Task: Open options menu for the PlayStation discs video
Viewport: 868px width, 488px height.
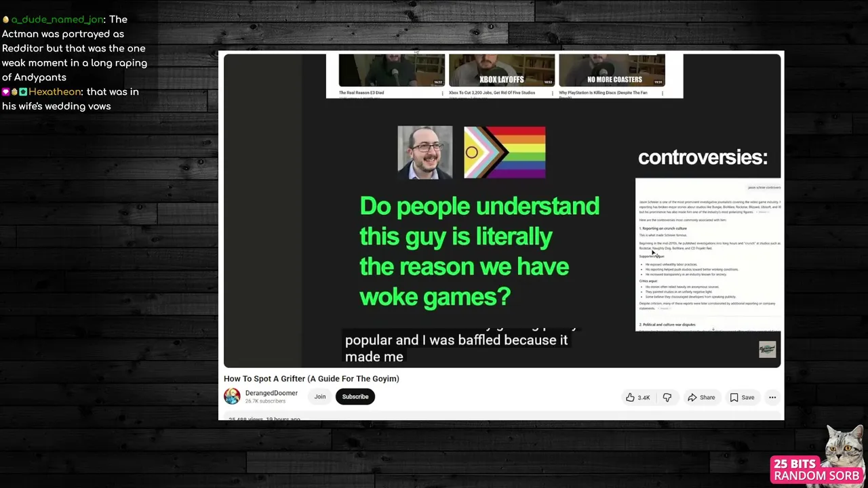Action: point(663,93)
